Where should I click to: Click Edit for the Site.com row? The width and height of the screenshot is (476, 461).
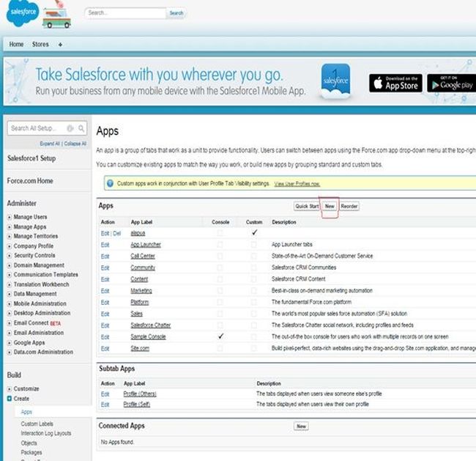(105, 349)
